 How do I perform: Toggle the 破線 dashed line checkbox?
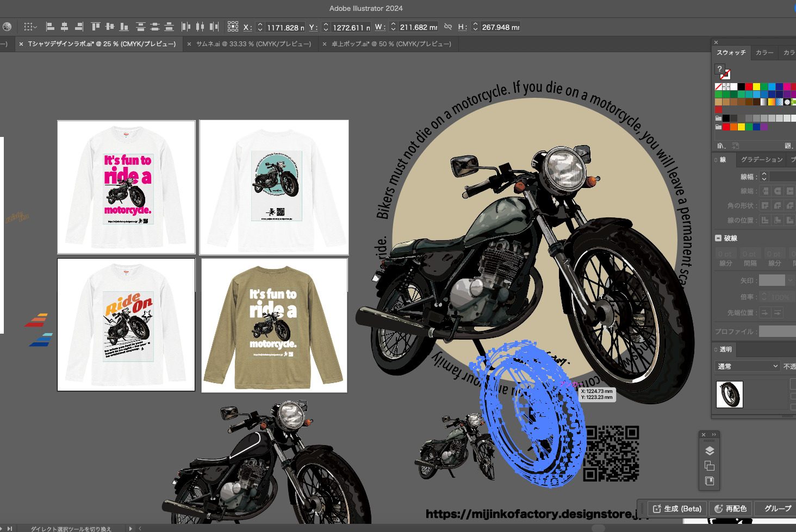718,238
